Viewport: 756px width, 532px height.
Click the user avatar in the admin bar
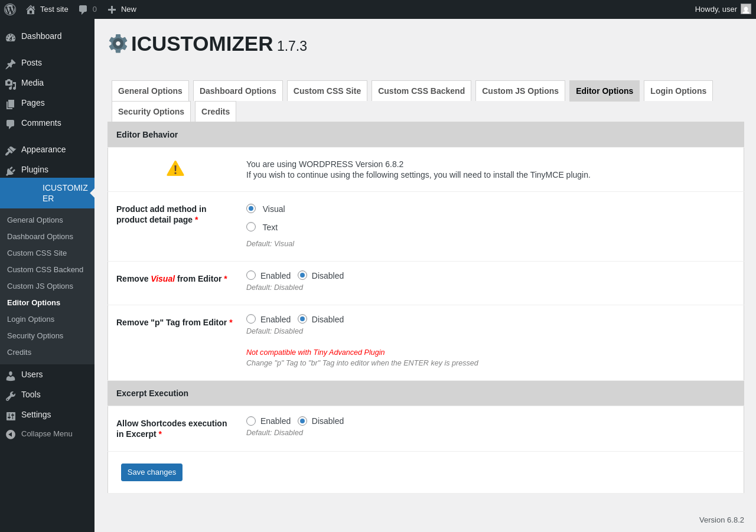click(x=746, y=9)
